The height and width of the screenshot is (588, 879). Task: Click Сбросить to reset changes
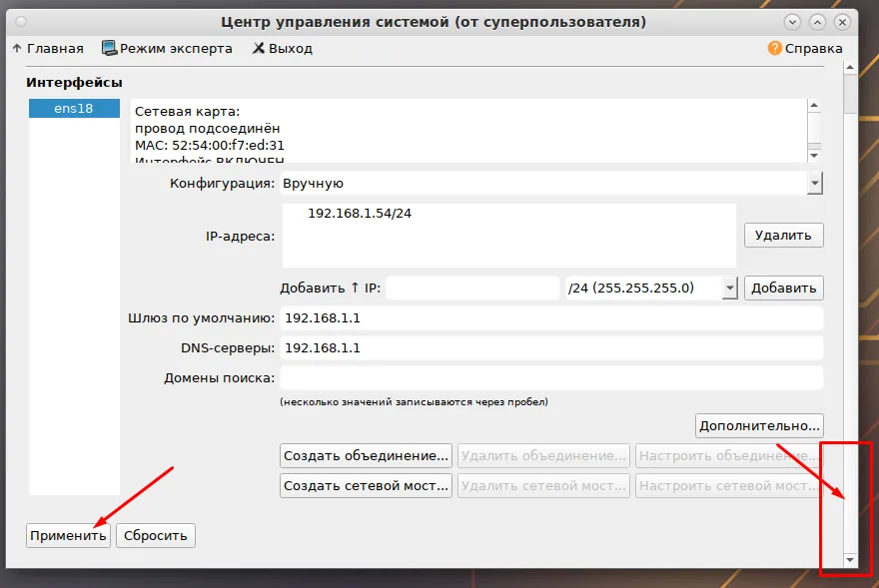(155, 536)
